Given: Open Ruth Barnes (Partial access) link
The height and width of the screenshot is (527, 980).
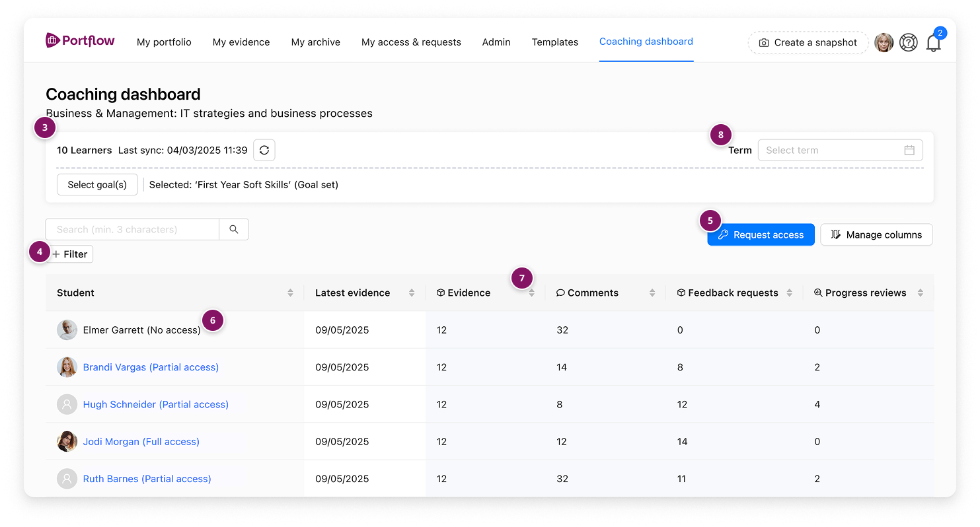Looking at the screenshot, I should (x=147, y=479).
